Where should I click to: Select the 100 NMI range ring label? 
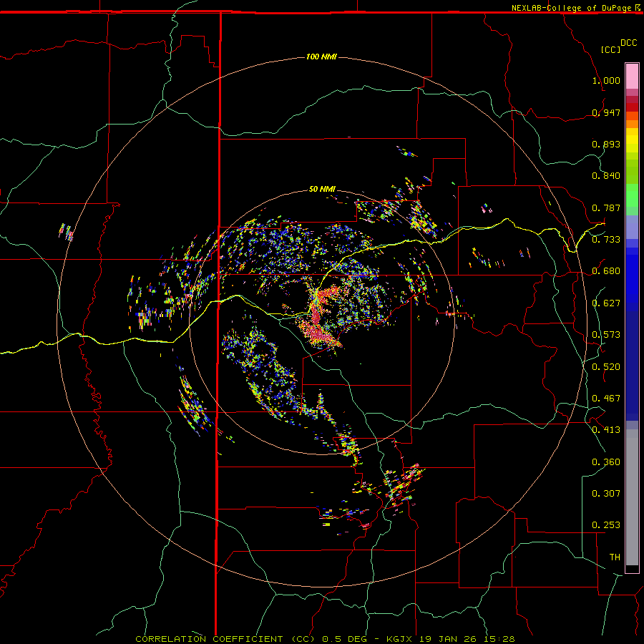click(321, 57)
